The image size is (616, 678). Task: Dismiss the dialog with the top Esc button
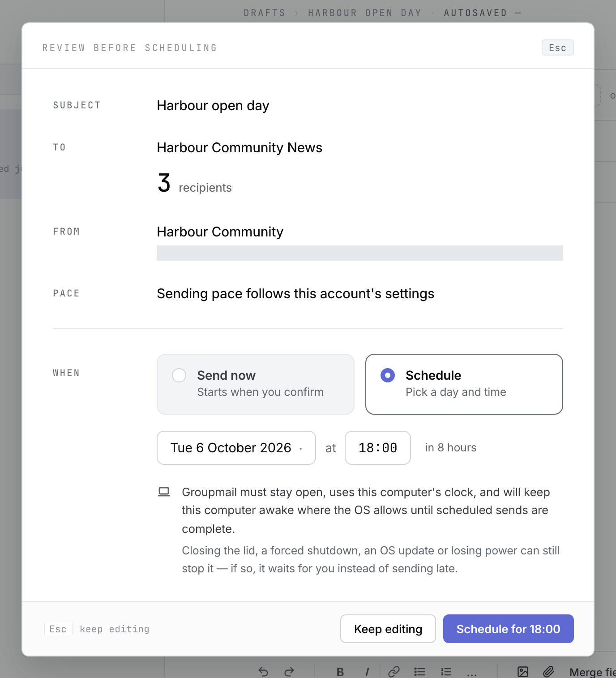pyautogui.click(x=558, y=48)
